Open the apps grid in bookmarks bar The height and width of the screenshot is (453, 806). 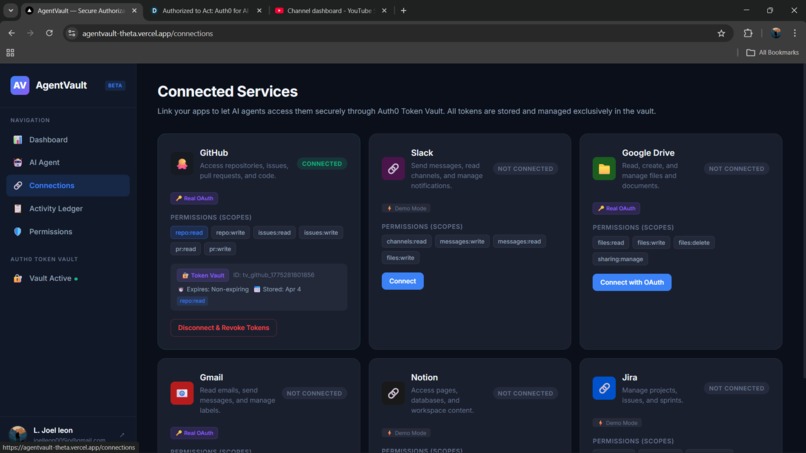(x=10, y=52)
